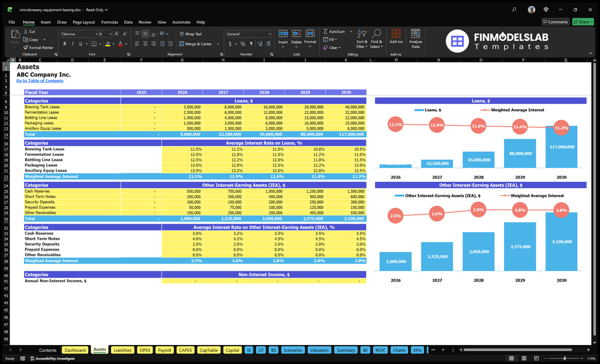The width and height of the screenshot is (600, 364).
Task: Apply Comma Style icon
Action: click(250, 44)
